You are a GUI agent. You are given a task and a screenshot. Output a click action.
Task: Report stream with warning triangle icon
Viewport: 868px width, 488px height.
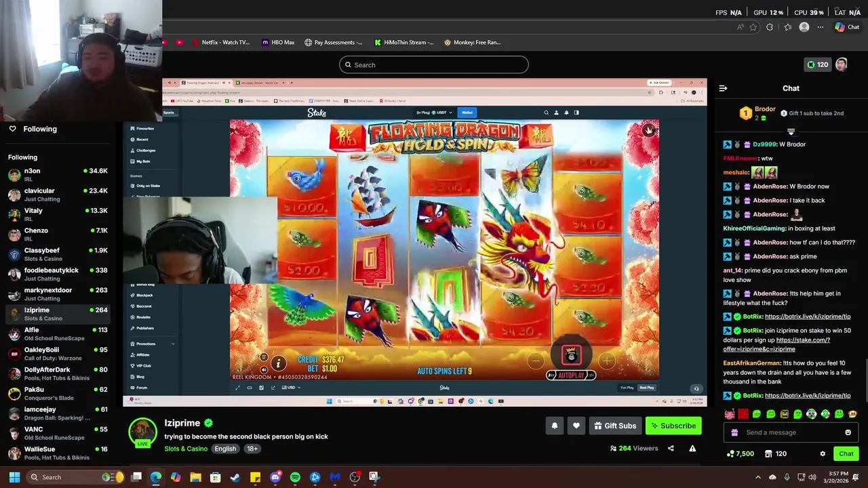[x=692, y=448]
